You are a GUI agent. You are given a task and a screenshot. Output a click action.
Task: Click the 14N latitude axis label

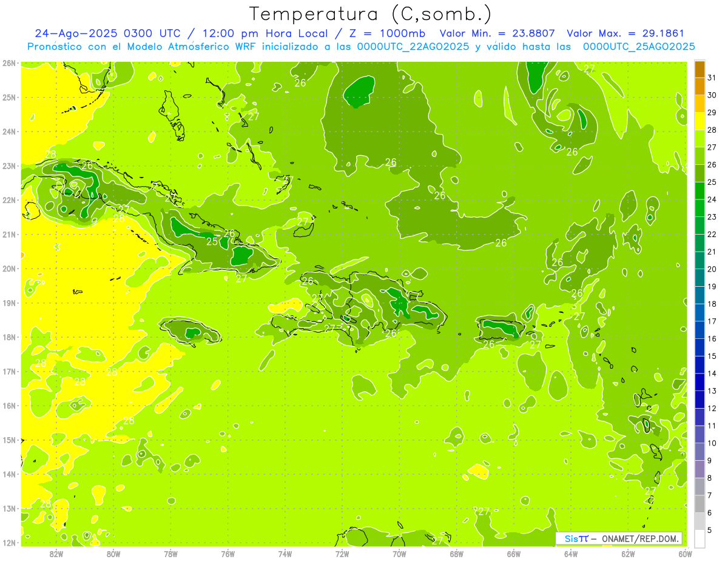coord(8,474)
